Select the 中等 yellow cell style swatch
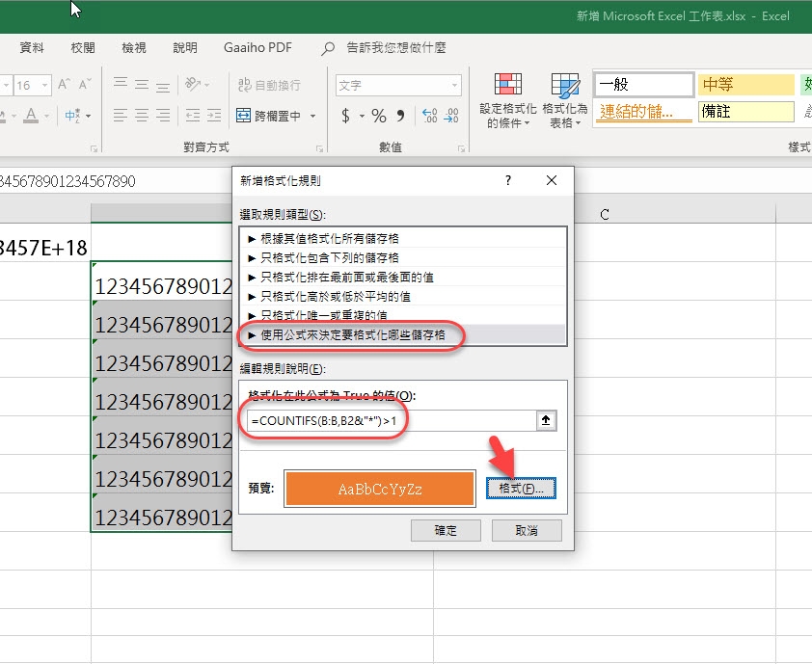This screenshot has width=812, height=664. click(745, 85)
